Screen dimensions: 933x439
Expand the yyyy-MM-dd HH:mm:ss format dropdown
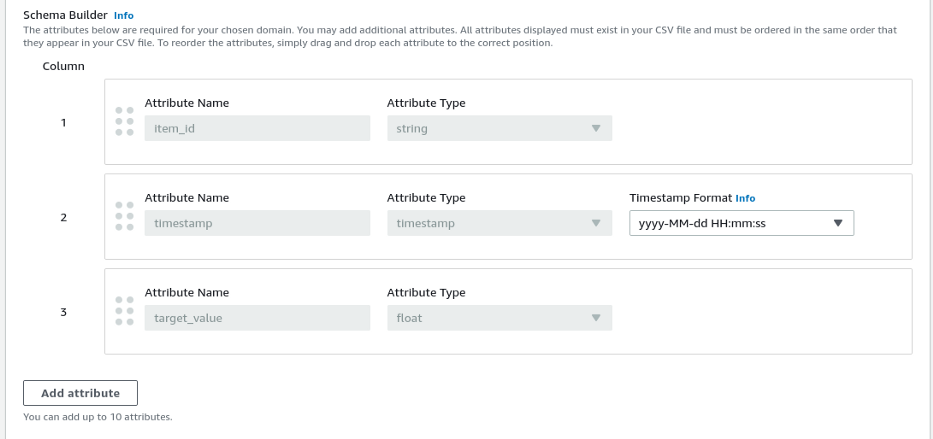point(741,223)
